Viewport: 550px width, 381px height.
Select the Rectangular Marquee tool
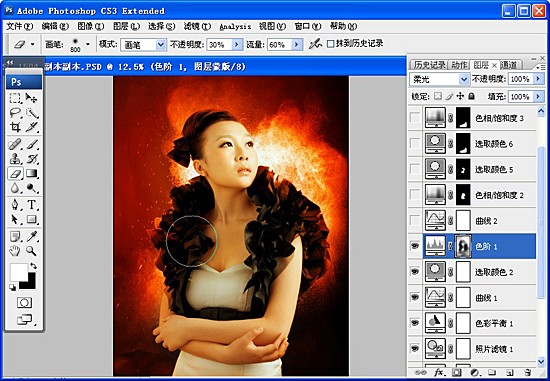(x=15, y=98)
